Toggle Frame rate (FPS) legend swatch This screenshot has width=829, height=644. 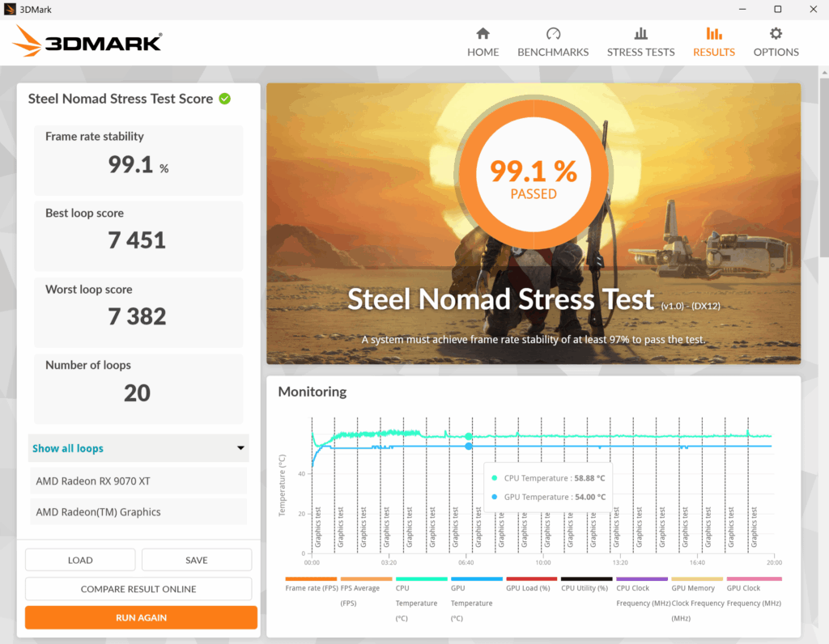(311, 579)
